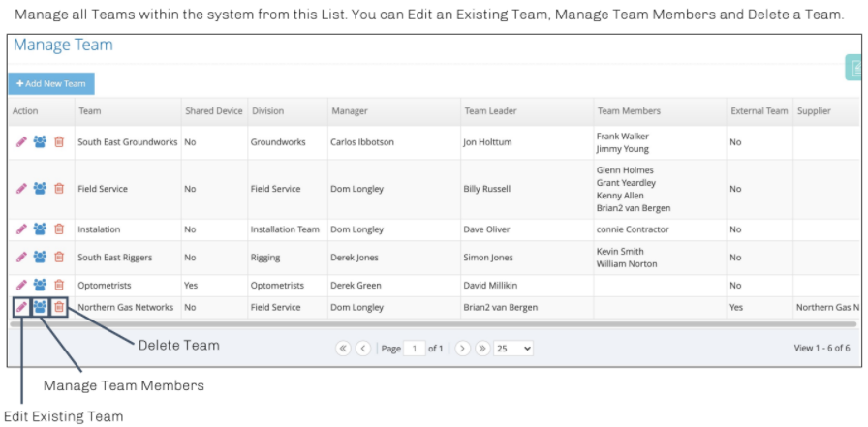Viewport: 868px width, 427px height.
Task: Edit the South East Groundworks team
Action: [21, 142]
